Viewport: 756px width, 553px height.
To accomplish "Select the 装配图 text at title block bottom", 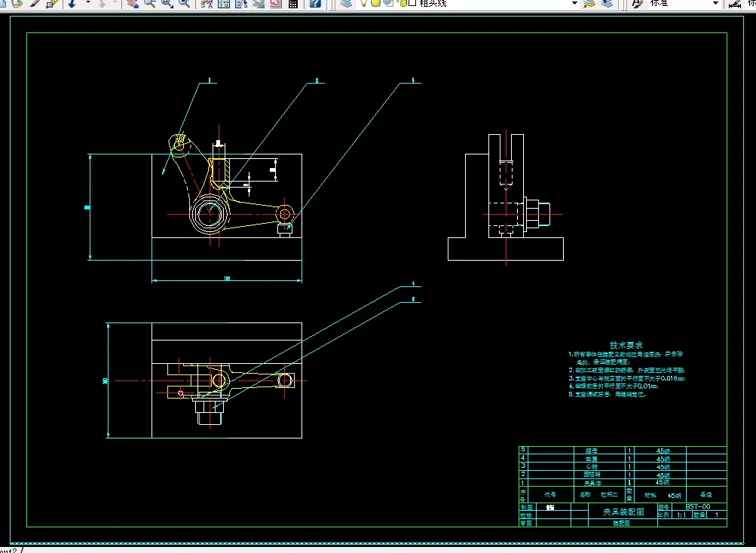I will 621,523.
